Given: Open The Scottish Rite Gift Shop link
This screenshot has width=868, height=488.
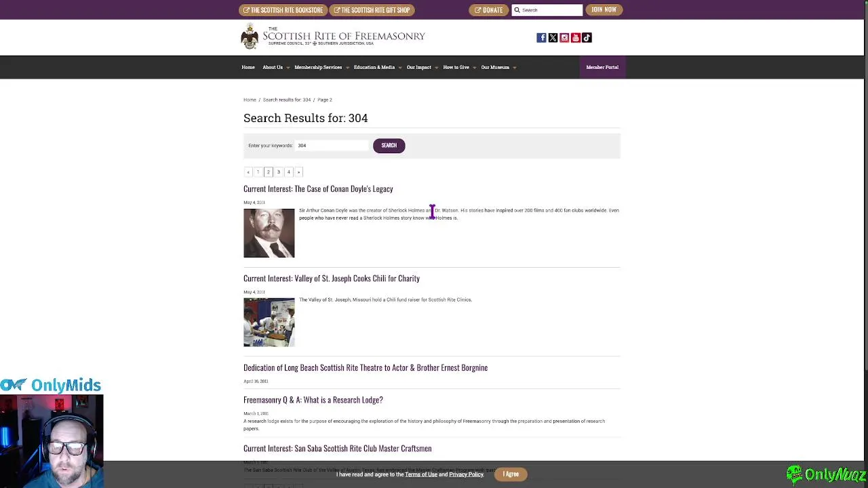Looking at the screenshot, I should 372,10.
